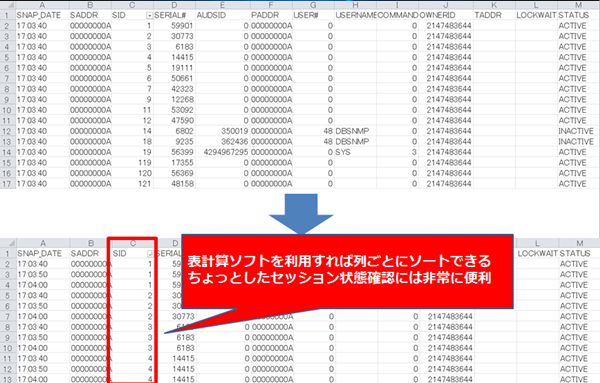Select column K header

click(x=494, y=5)
